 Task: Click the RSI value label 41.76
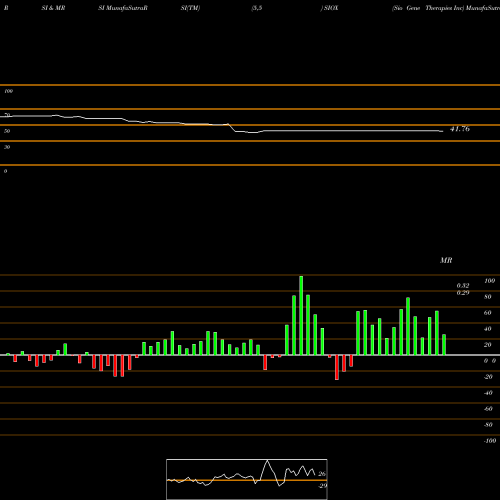[x=460, y=129]
